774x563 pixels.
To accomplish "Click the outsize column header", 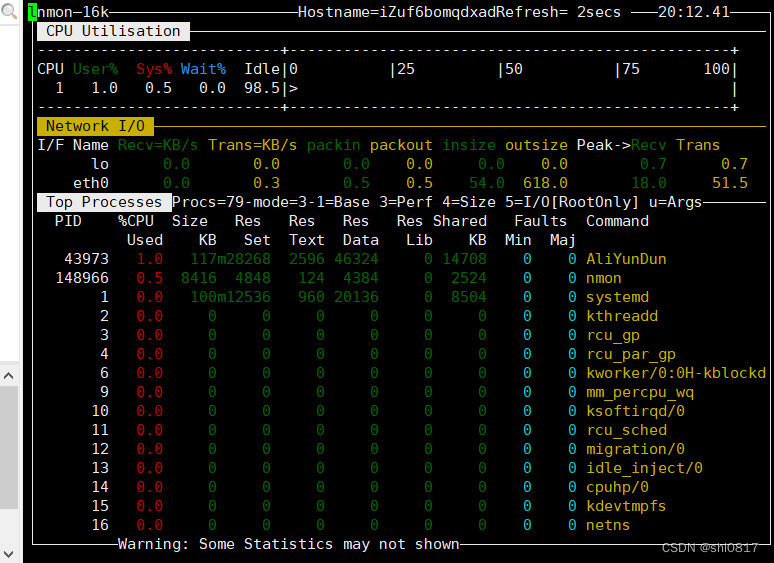I will point(536,145).
